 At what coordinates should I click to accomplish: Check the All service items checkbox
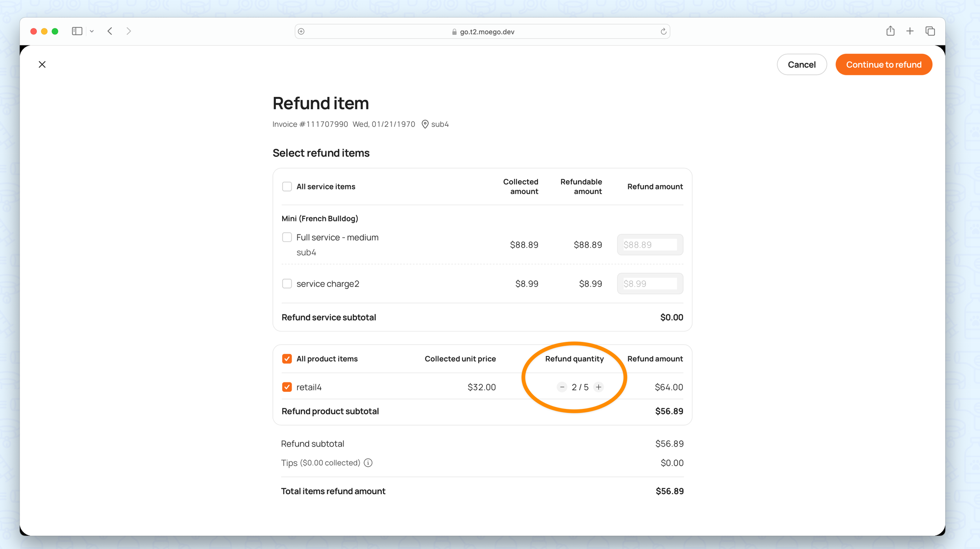pos(287,187)
